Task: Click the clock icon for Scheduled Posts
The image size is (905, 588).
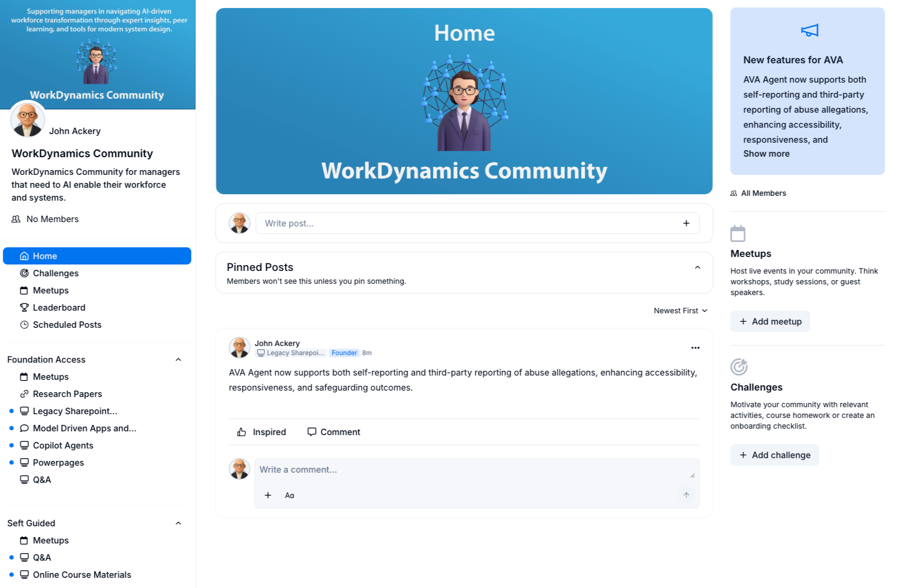Action: 24,325
